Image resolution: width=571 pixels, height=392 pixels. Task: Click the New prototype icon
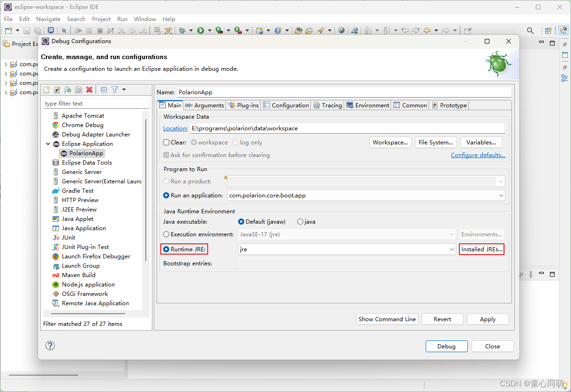coord(57,90)
